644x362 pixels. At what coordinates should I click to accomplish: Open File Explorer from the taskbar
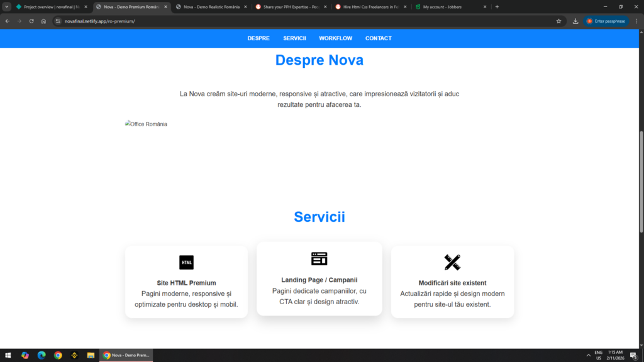click(x=91, y=355)
